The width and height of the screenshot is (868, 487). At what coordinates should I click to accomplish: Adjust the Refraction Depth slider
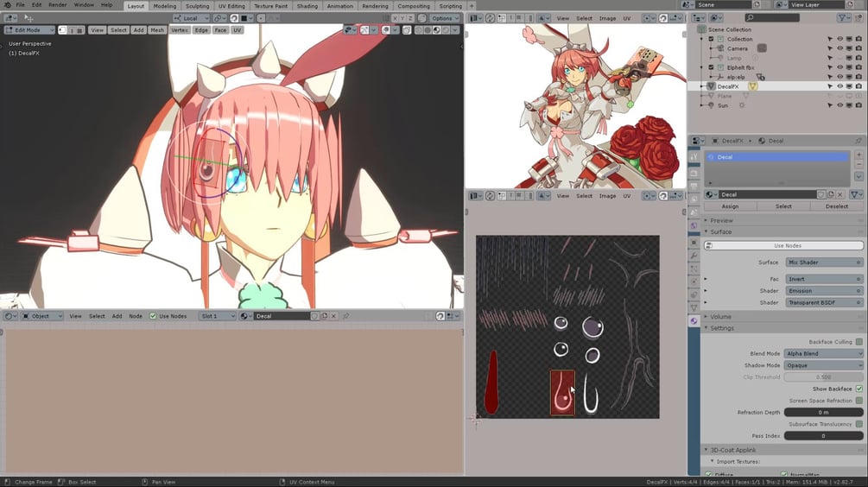[x=824, y=412]
